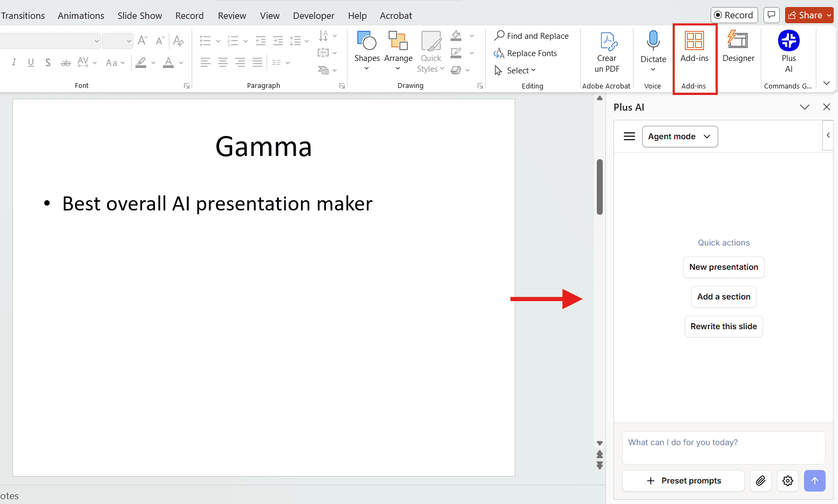Toggle bulleted list
This screenshot has height=504, width=838.
coord(205,40)
